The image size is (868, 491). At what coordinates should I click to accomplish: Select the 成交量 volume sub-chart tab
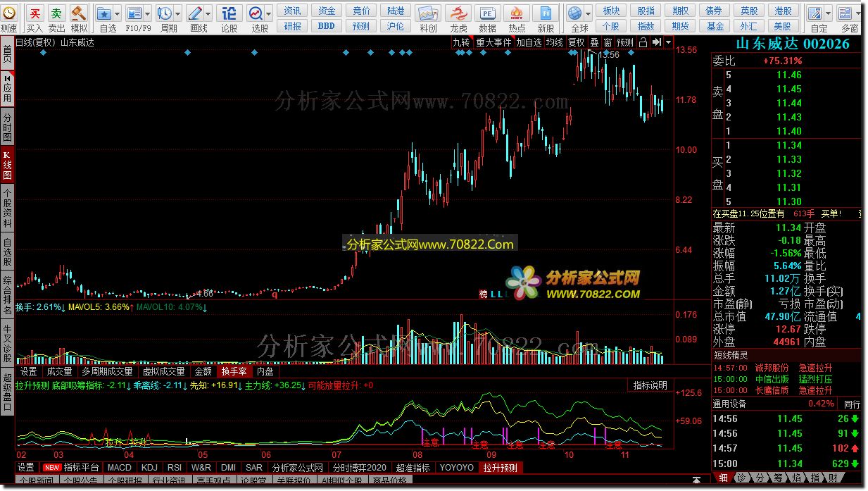(59, 371)
